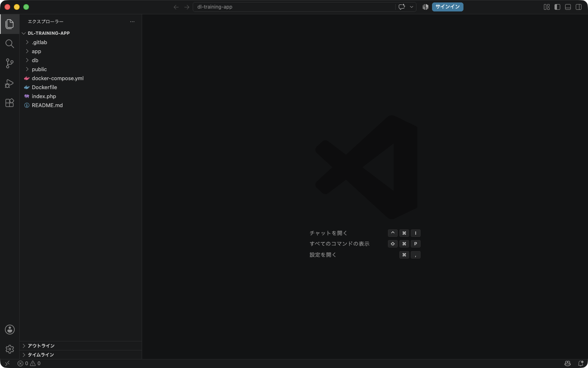Open notifications bell in status bar
This screenshot has height=368, width=588.
tap(581, 364)
